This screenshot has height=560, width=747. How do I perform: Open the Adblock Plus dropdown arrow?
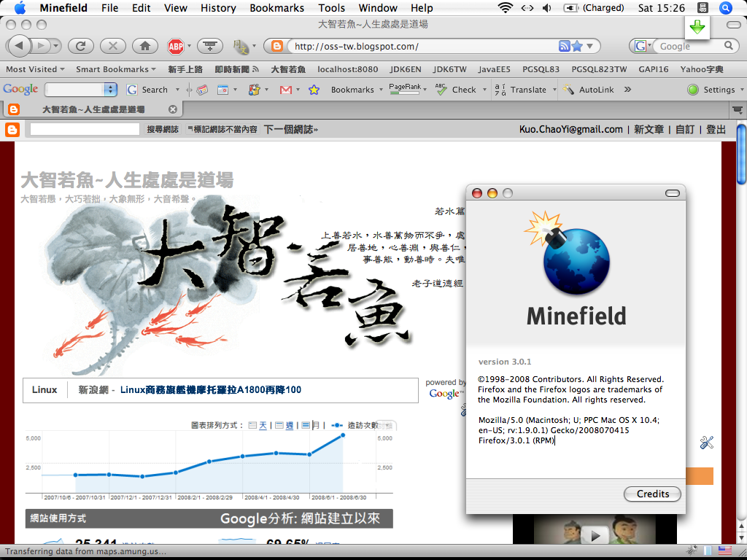coord(189,46)
